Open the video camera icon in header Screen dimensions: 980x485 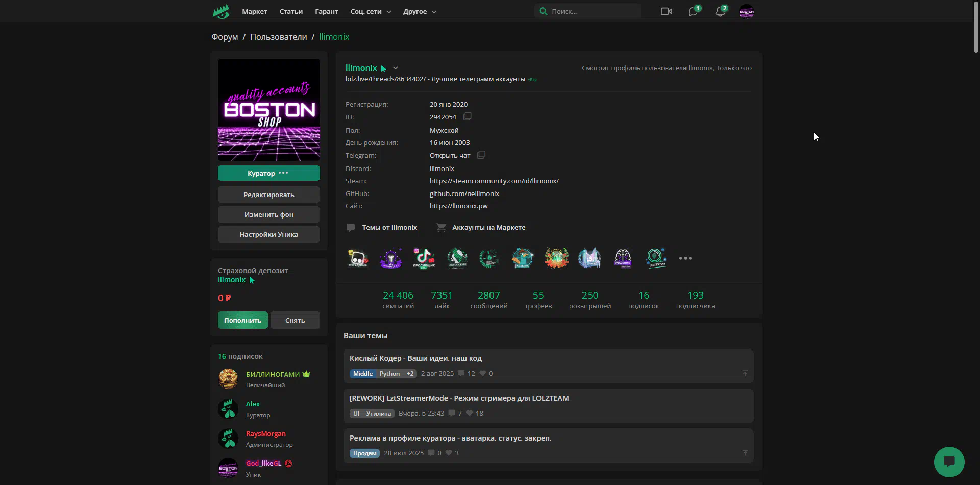[666, 11]
